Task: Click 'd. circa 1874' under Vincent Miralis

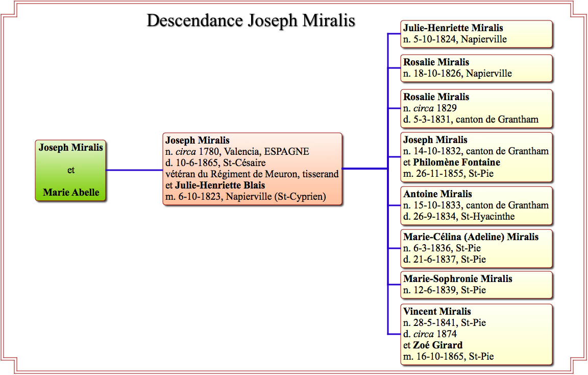Action: pyautogui.click(x=430, y=334)
